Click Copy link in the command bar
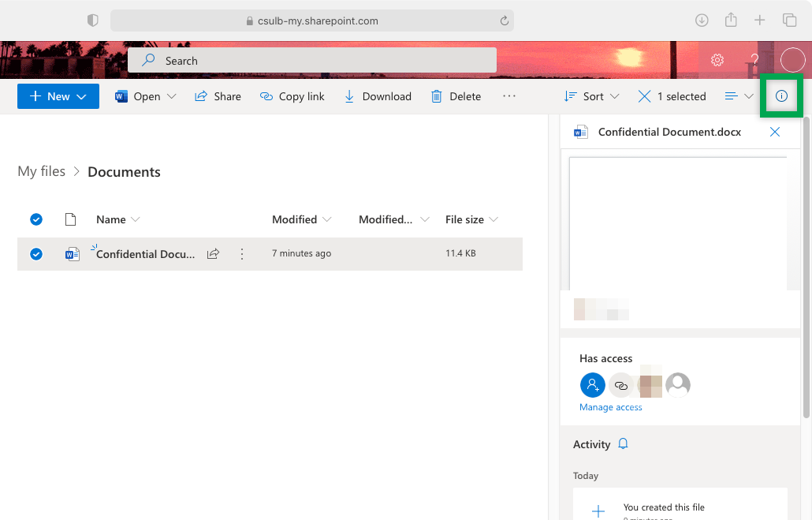Viewport: 812px width, 520px height. click(x=292, y=96)
